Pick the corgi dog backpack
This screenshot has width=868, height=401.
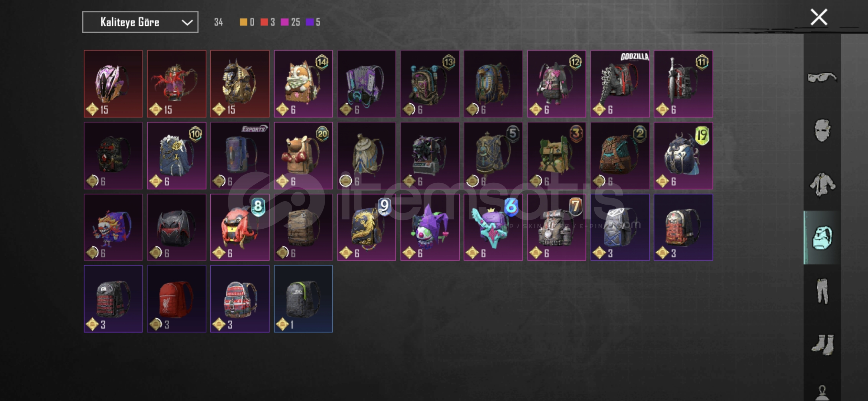click(303, 84)
